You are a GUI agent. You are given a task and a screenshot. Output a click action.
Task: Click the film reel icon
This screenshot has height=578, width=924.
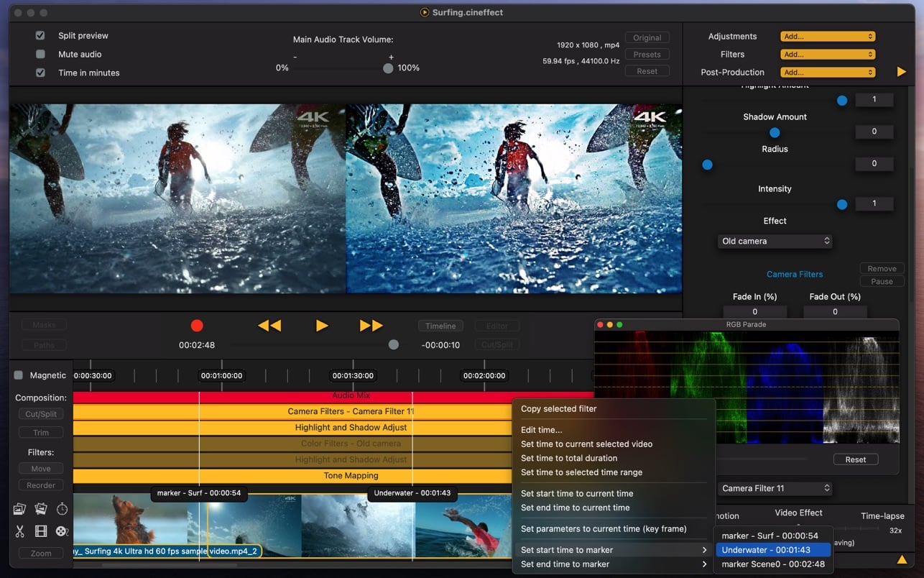tap(62, 531)
